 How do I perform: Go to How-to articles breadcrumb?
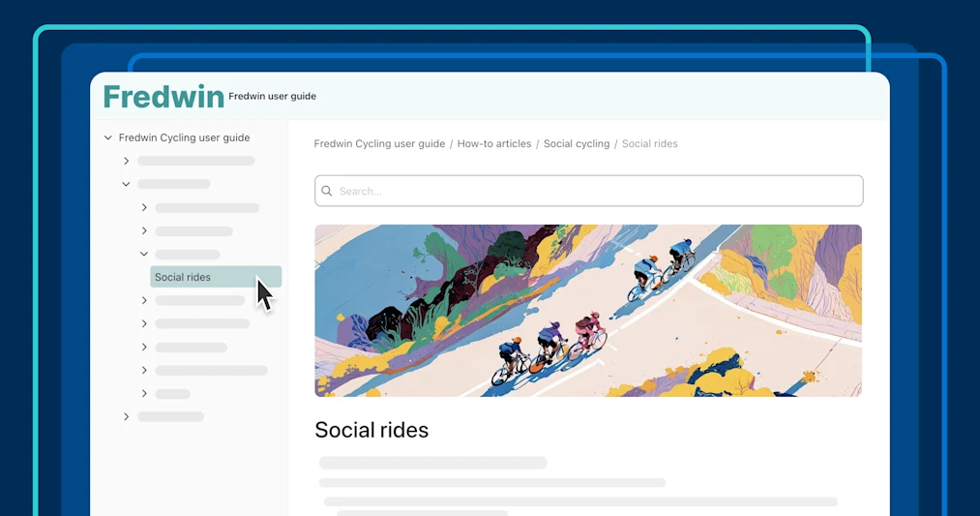(x=493, y=144)
